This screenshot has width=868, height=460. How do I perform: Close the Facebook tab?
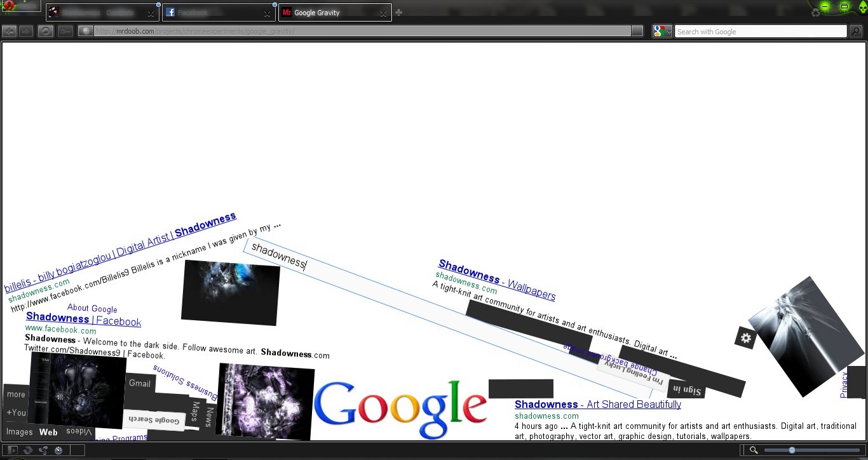[x=268, y=13]
